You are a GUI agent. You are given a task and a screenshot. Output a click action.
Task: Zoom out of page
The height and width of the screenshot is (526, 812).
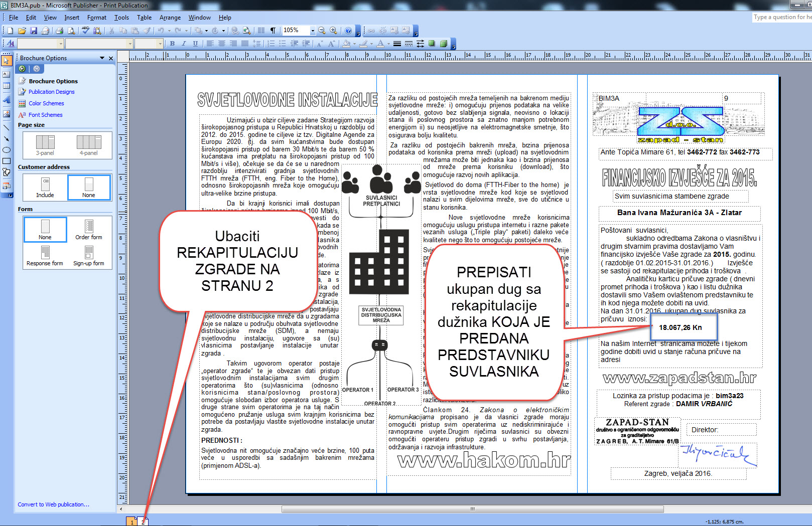[x=322, y=31]
